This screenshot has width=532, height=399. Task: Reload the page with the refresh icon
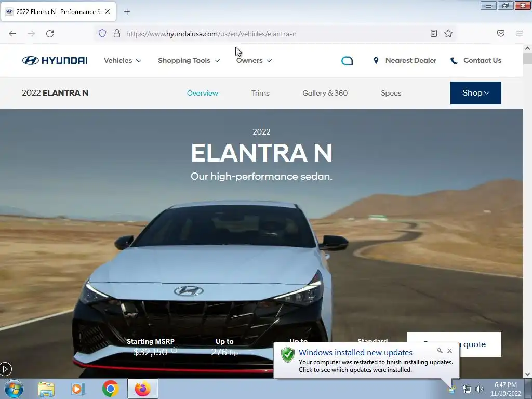[x=50, y=34]
